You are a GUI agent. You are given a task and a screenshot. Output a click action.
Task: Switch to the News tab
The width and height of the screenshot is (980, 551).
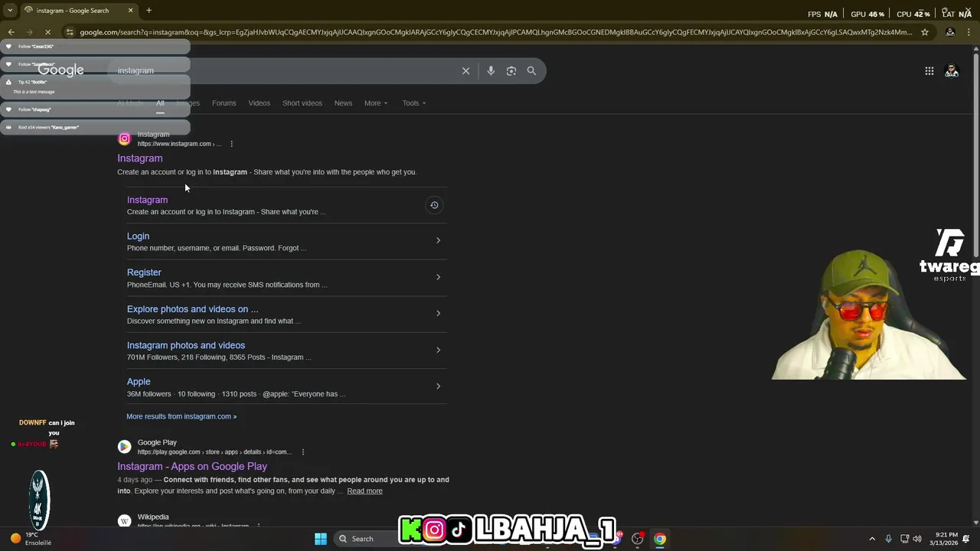pos(343,103)
